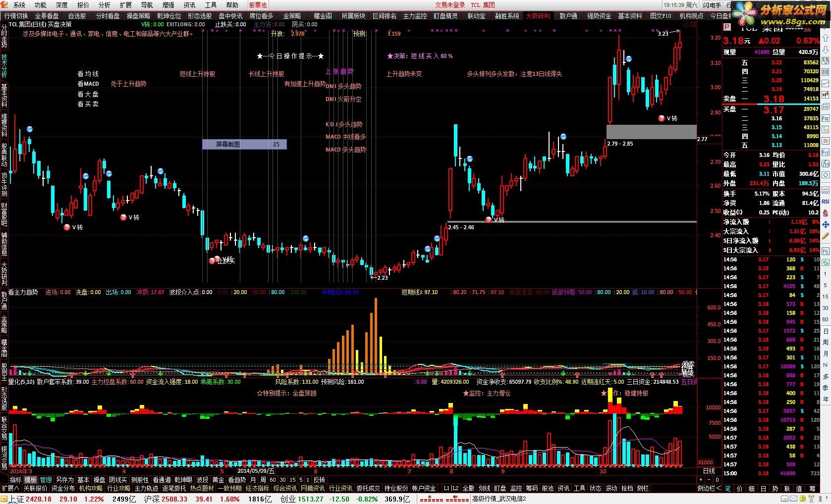831x504 pixels.
Task: Click the checklist icon below the down arrow
Action: tap(826, 61)
